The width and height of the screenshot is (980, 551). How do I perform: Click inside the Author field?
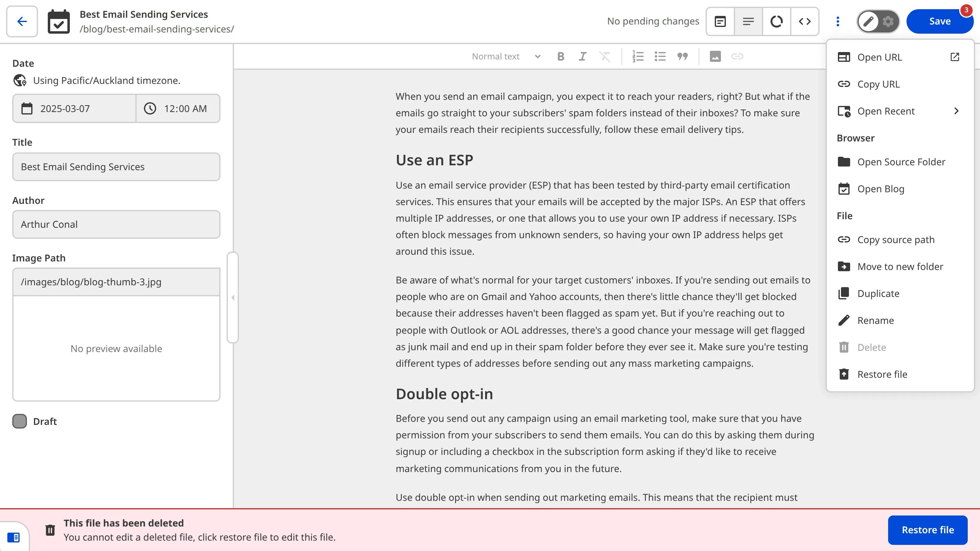point(116,224)
